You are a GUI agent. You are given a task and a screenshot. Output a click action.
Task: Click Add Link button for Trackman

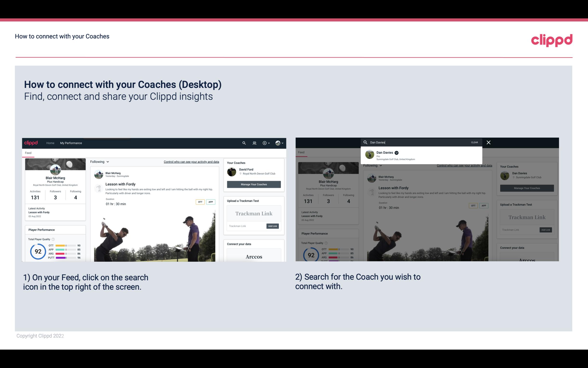point(273,226)
